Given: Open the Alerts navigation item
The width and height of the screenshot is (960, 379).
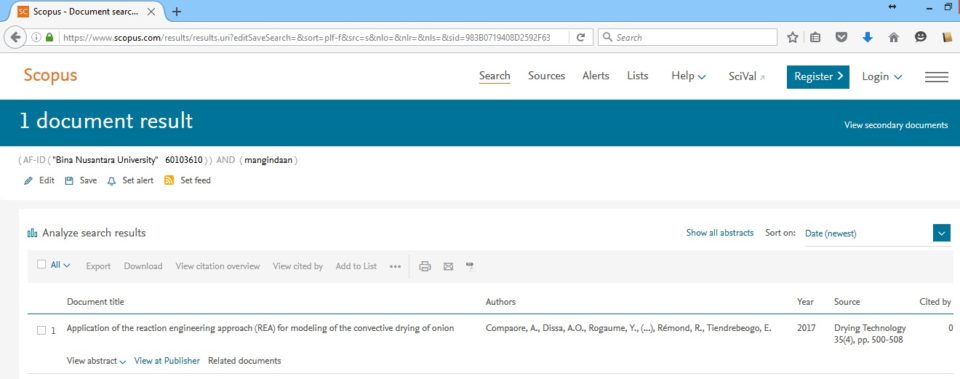Looking at the screenshot, I should coord(596,76).
